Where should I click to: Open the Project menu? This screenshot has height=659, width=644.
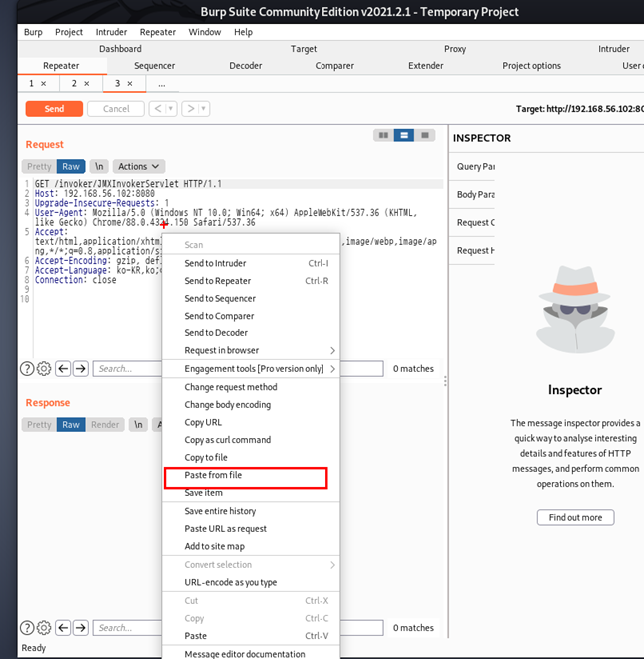click(x=69, y=32)
